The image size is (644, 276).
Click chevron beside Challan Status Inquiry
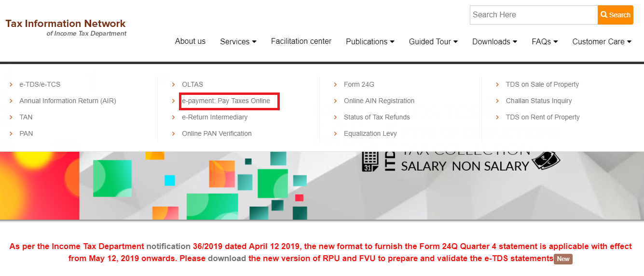pyautogui.click(x=498, y=101)
